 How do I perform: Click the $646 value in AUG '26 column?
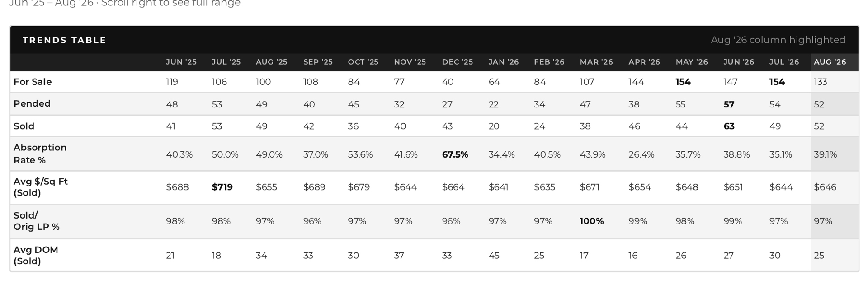[x=825, y=187]
